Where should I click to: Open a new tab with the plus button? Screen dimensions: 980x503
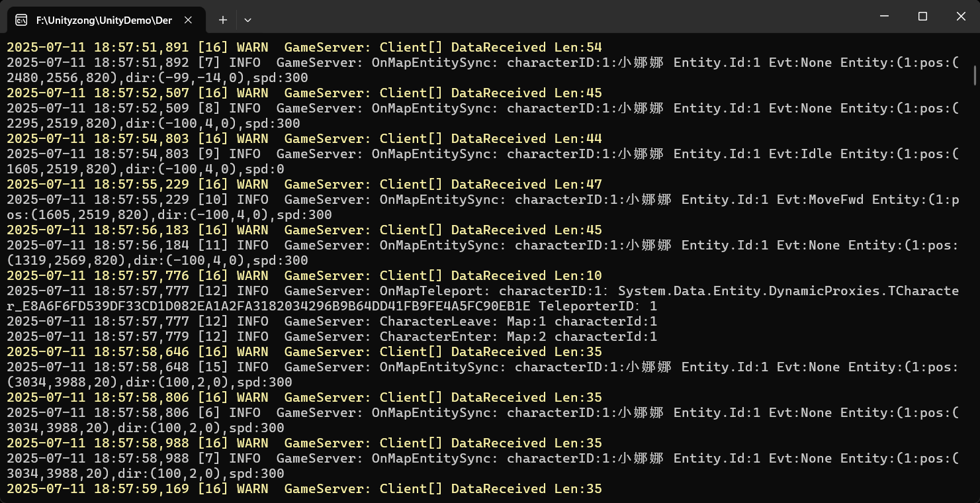click(x=223, y=20)
